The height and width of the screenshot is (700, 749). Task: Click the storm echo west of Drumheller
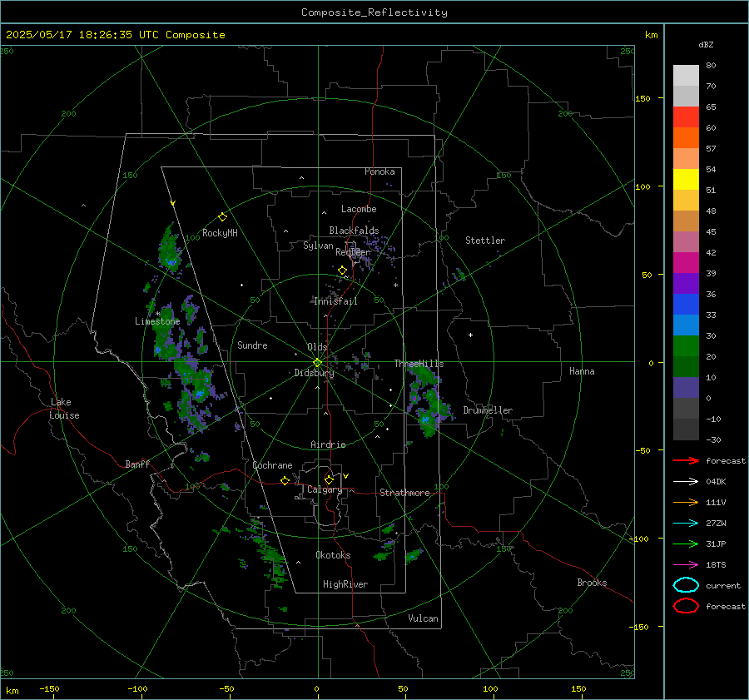pos(428,400)
